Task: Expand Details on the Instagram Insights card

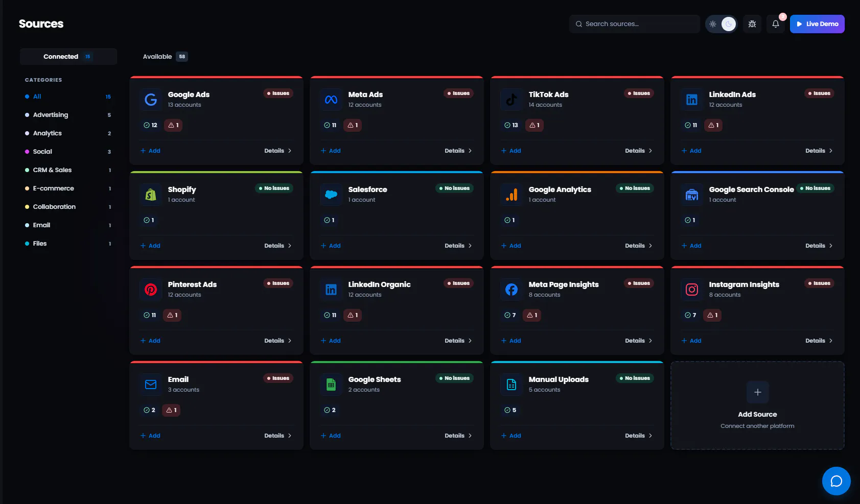Action: [x=819, y=341]
